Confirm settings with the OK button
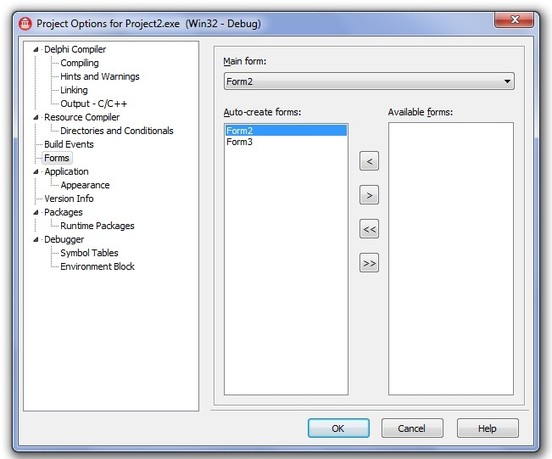The image size is (552, 459). pyautogui.click(x=338, y=428)
